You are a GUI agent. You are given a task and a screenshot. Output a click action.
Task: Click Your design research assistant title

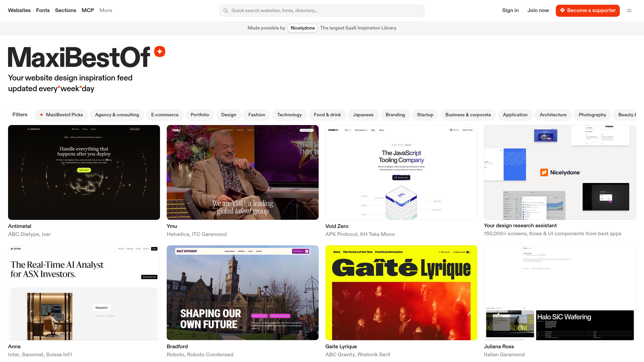(x=520, y=226)
